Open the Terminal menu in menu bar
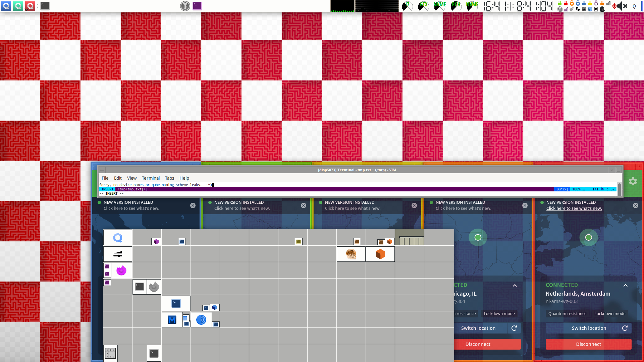 coord(151,178)
